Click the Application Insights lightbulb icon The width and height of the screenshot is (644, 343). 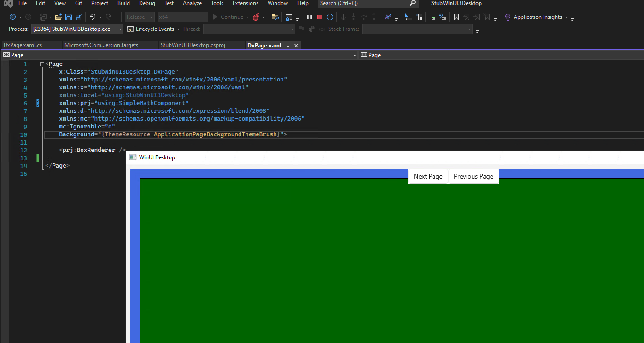pos(508,17)
